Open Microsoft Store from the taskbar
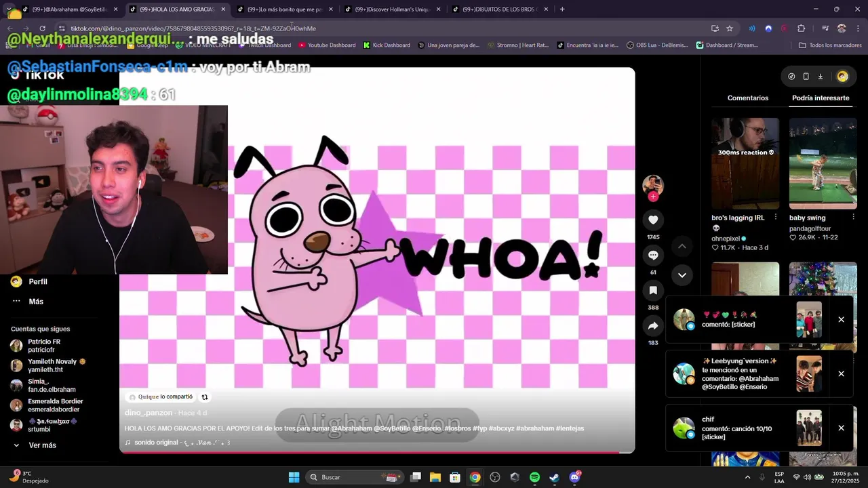The width and height of the screenshot is (868, 488). point(455,477)
